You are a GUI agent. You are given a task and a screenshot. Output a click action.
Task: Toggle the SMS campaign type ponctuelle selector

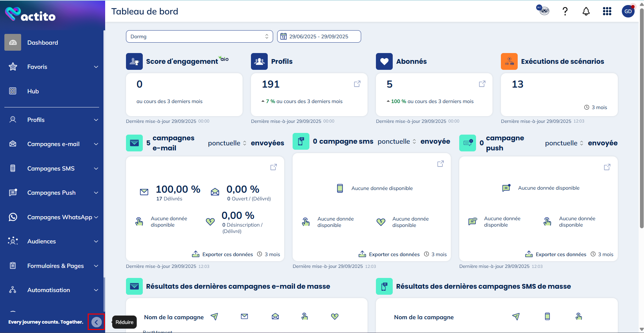(x=397, y=142)
